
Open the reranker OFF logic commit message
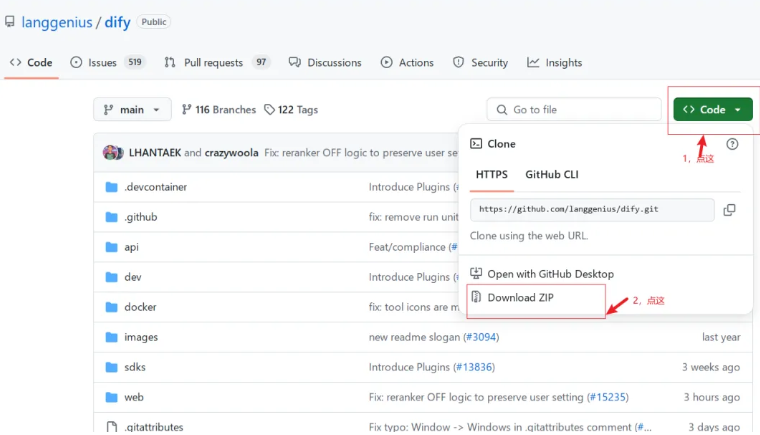(x=361, y=153)
